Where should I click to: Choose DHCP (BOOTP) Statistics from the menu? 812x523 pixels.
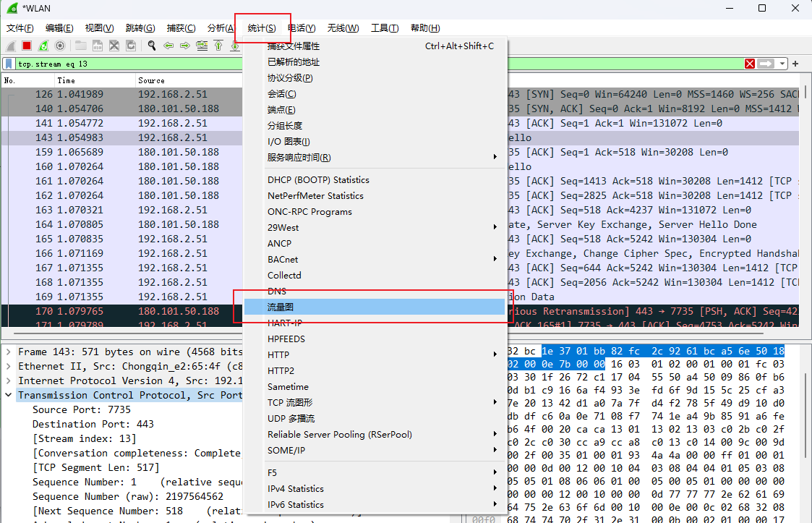(375, 180)
